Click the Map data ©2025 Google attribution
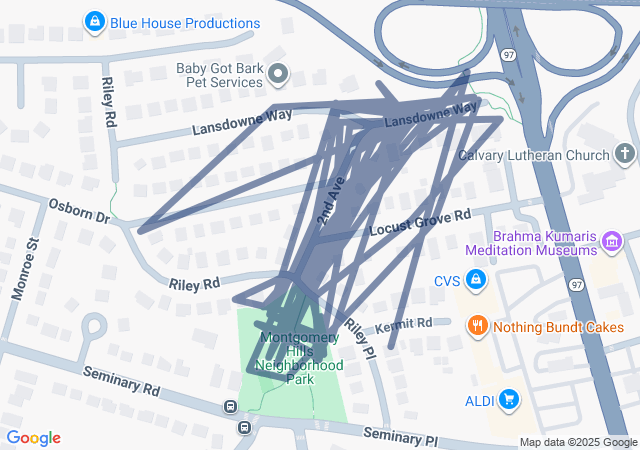Screen dimensions: 640x450 point(578,442)
